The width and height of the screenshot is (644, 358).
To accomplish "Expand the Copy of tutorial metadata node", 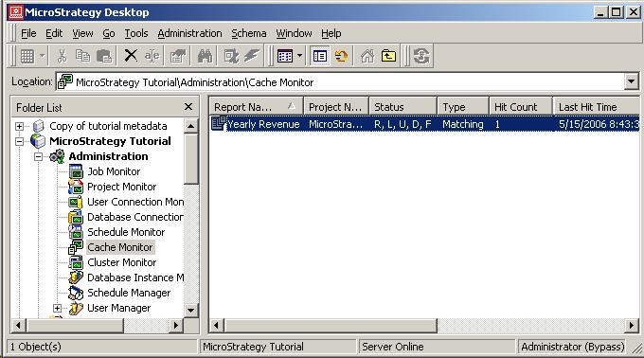I will 19,126.
